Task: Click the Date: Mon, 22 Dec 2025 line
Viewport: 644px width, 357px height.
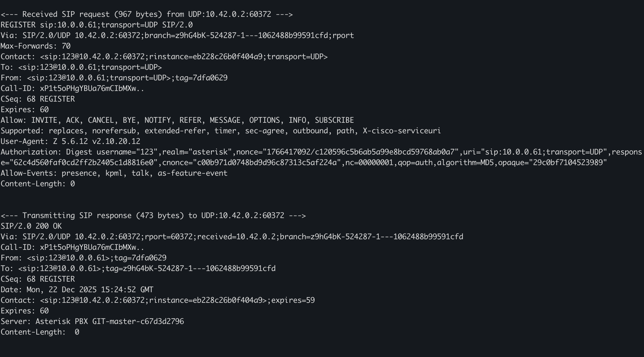Action: [77, 290]
